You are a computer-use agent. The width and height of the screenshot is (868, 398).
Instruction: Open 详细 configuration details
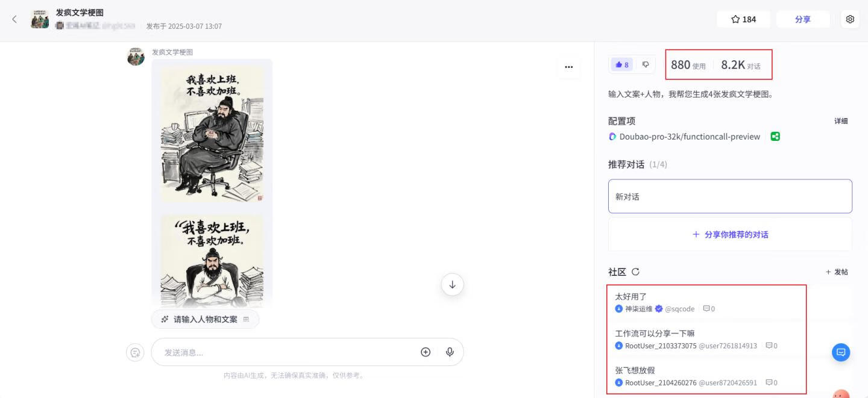pyautogui.click(x=841, y=121)
